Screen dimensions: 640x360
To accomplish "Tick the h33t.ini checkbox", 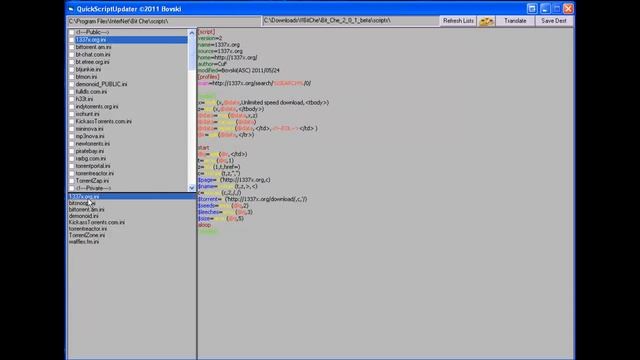I will tap(71, 99).
